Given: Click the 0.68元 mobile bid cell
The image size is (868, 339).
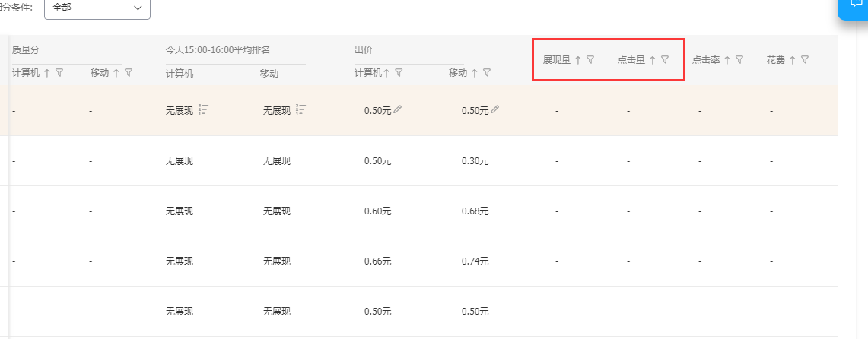Looking at the screenshot, I should pyautogui.click(x=475, y=211).
